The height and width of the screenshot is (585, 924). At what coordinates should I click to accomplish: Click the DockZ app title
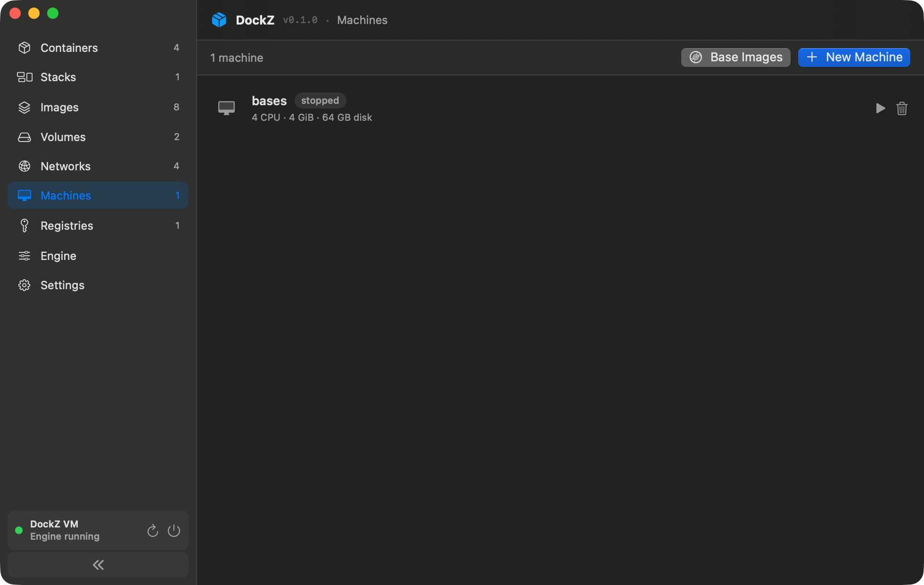click(x=255, y=20)
